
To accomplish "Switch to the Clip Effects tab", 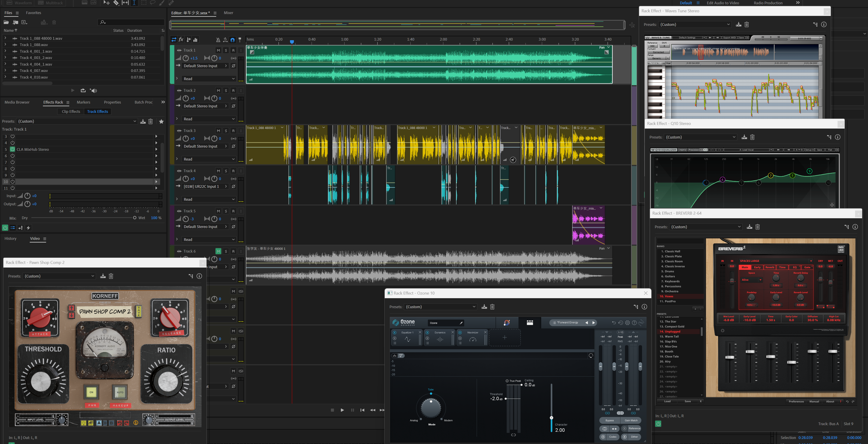I will coord(71,112).
